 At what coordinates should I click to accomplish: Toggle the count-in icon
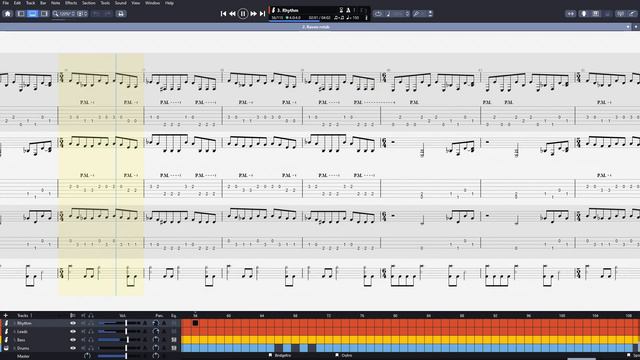coord(341,10)
